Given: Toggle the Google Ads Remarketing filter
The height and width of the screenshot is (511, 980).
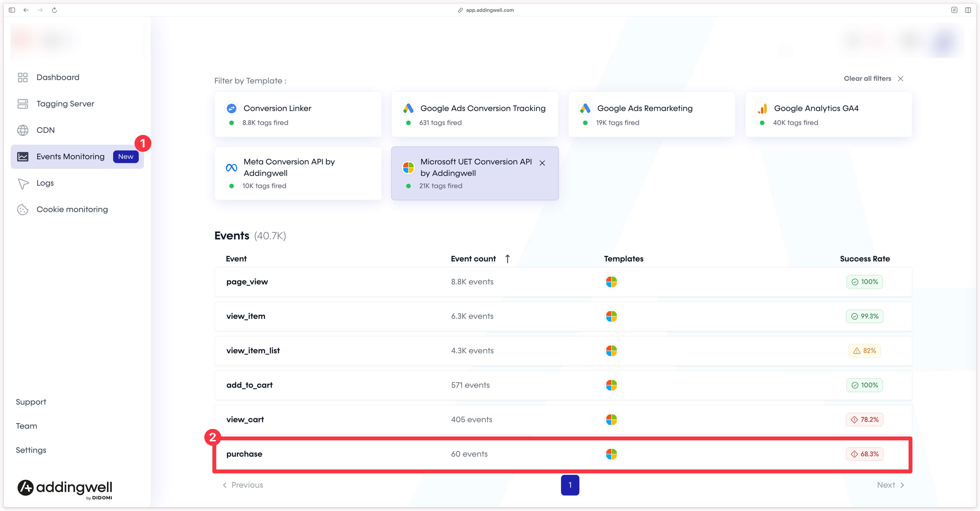Looking at the screenshot, I should pyautogui.click(x=651, y=114).
